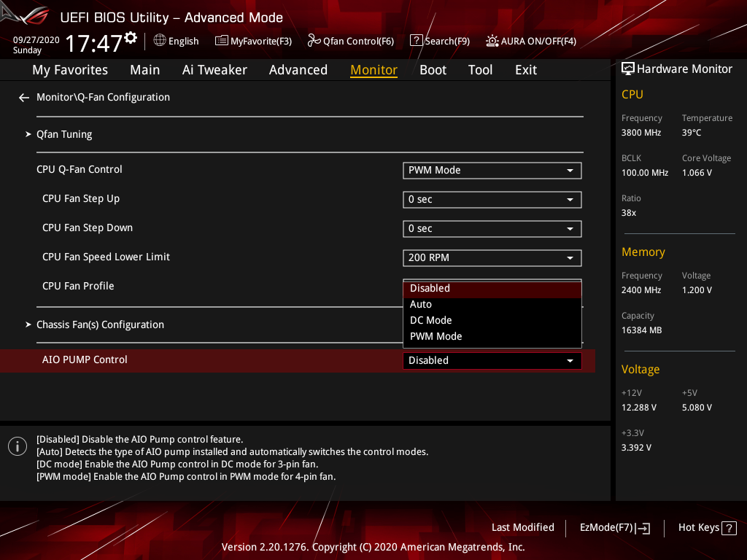Choose Auto in the open dropdown list
This screenshot has width=747, height=560.
point(492,304)
